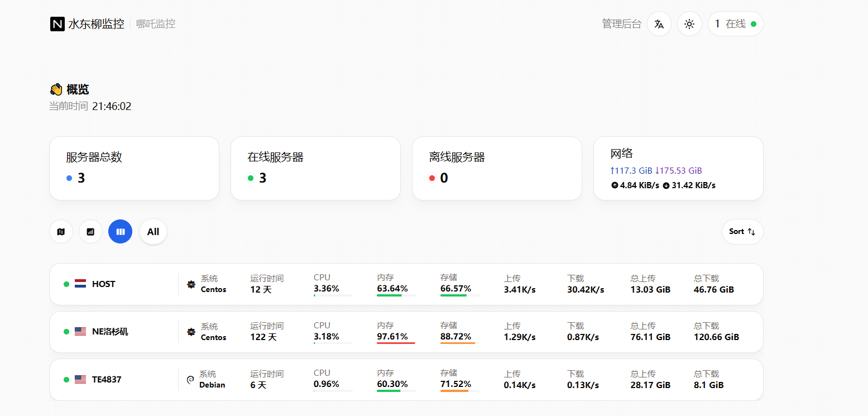This screenshot has width=868, height=416.
Task: Click the Centos system icon for HOST
Action: click(x=190, y=284)
